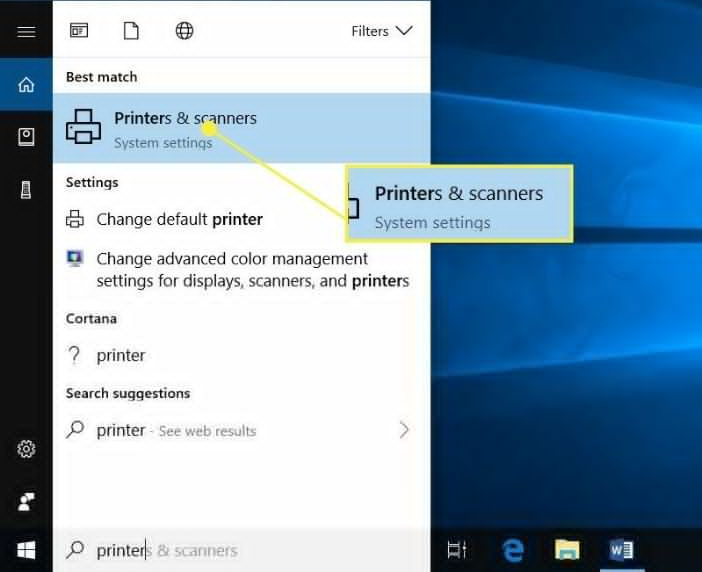The image size is (702, 572).
Task: Click the Cortana printer suggestion
Action: click(x=121, y=355)
